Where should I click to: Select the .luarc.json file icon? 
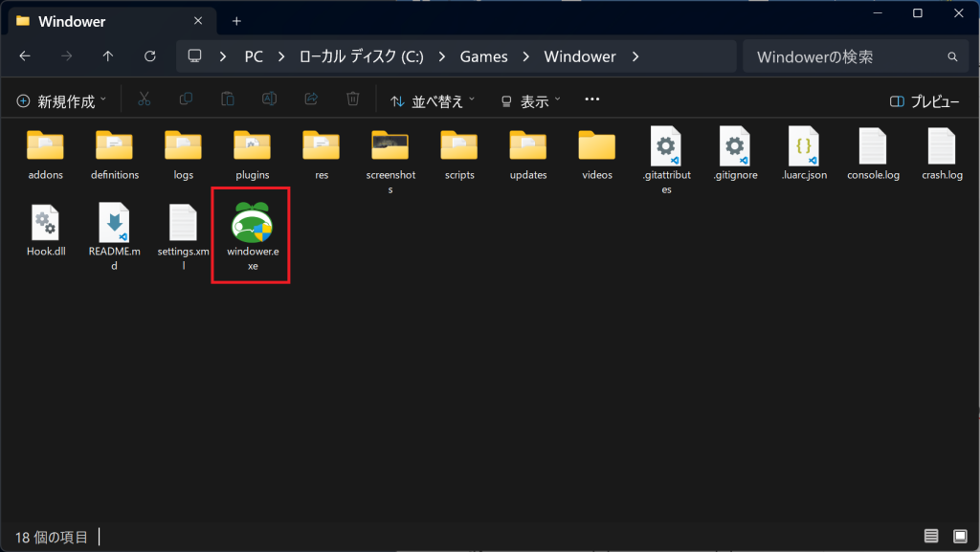pos(803,145)
